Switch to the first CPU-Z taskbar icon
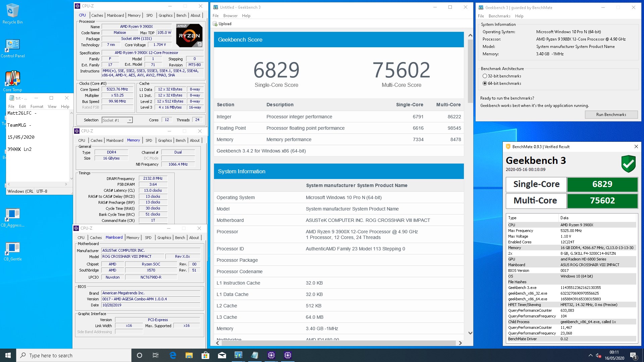 [x=271, y=355]
